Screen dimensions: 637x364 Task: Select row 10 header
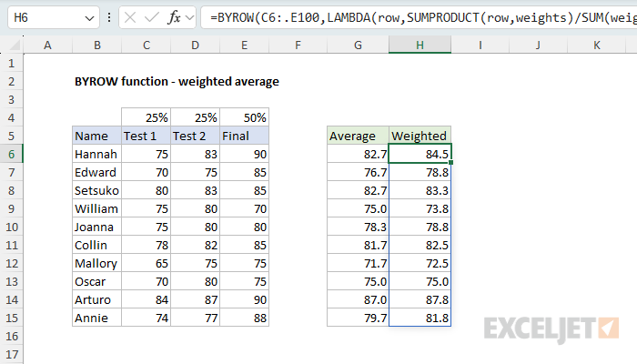click(11, 227)
